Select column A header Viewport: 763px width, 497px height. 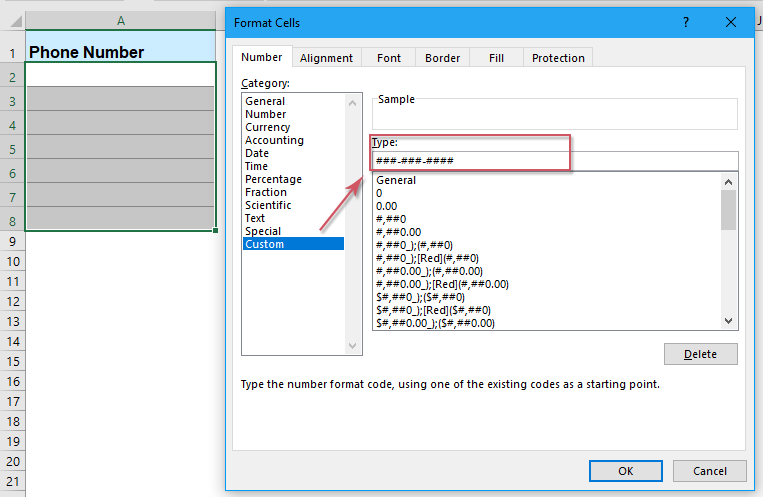(120, 20)
